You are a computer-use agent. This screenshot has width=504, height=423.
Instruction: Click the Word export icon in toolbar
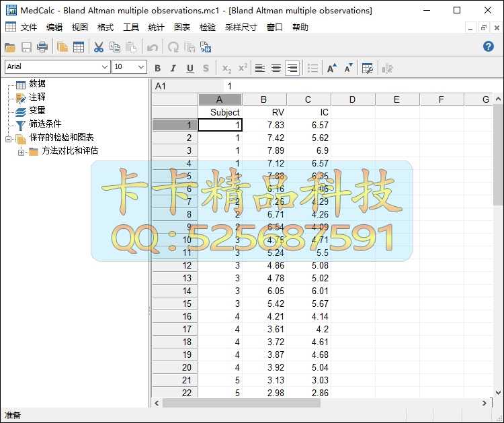(x=206, y=47)
